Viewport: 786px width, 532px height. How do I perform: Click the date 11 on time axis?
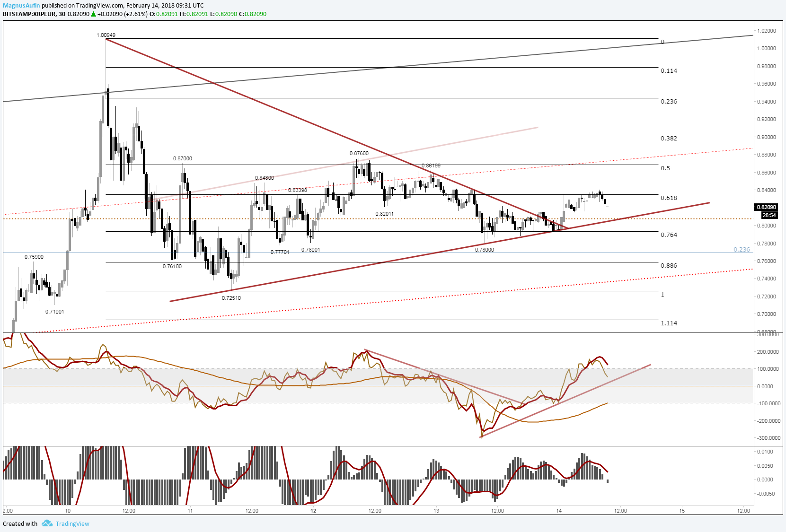(190, 511)
